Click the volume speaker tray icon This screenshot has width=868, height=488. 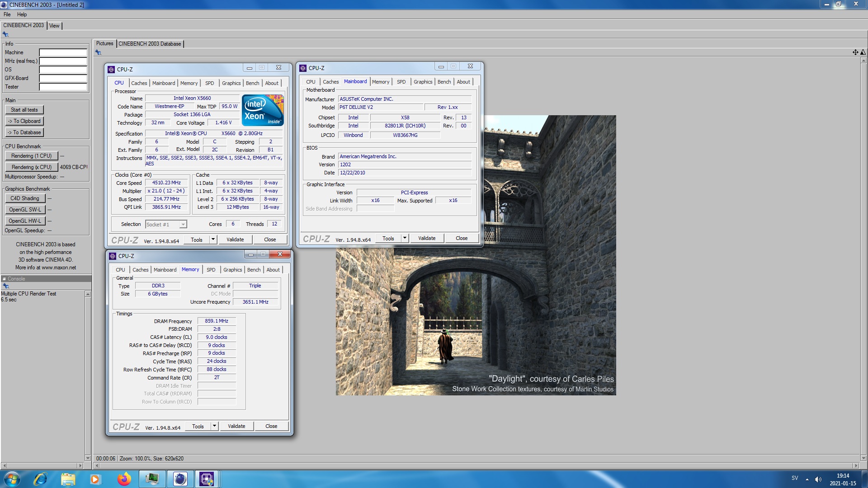pyautogui.click(x=818, y=479)
